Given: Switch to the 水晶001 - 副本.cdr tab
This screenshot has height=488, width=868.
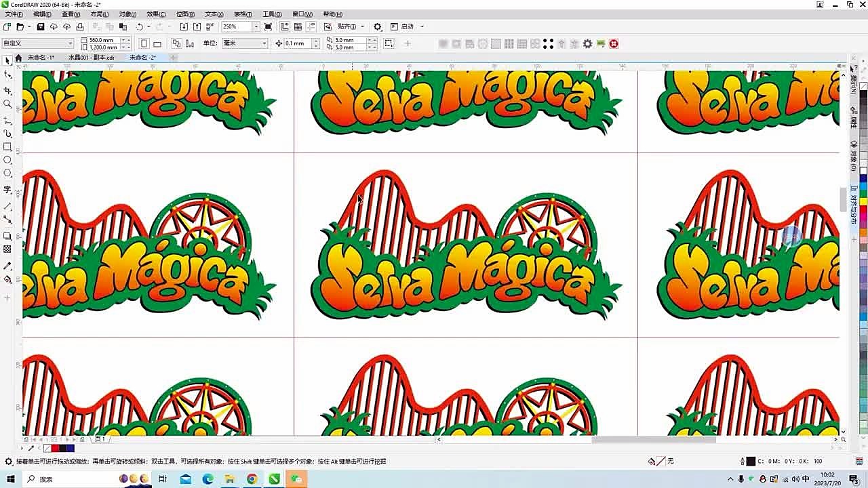Looking at the screenshot, I should click(91, 58).
